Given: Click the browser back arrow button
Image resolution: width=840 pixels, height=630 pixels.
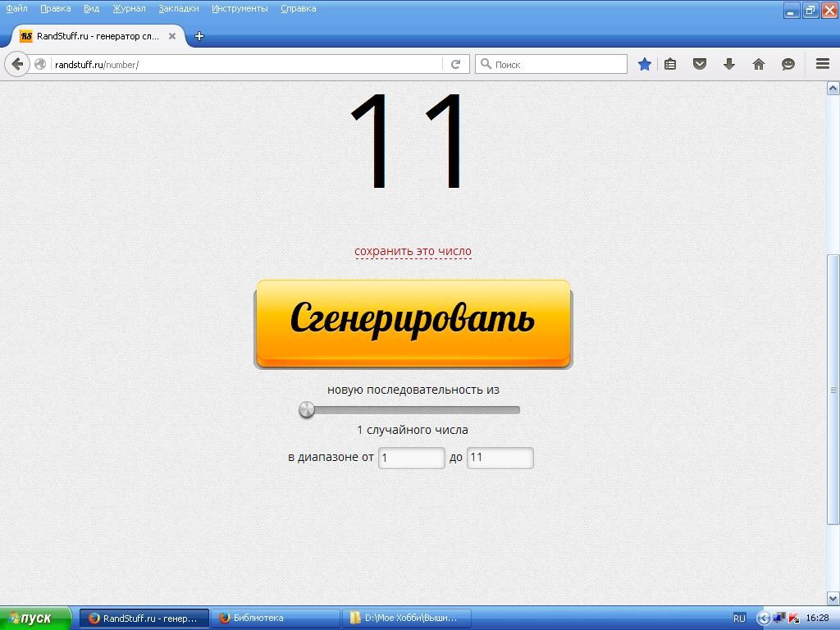Looking at the screenshot, I should click(x=17, y=64).
